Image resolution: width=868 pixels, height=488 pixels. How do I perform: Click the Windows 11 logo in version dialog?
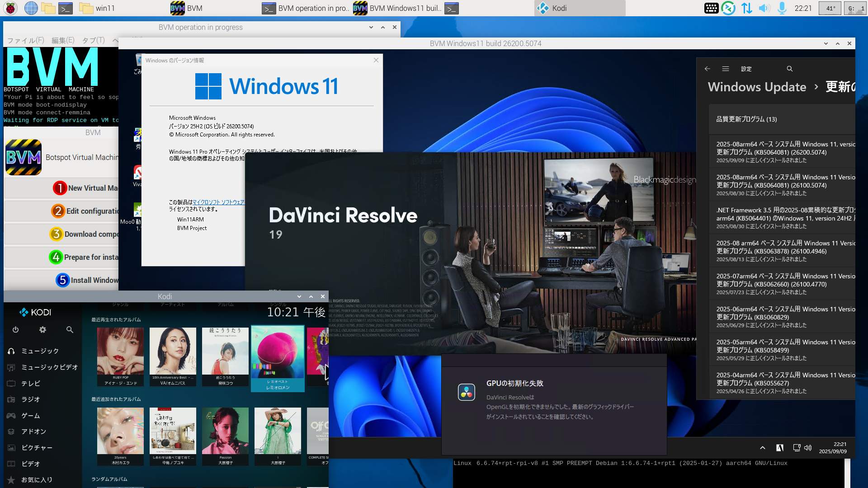click(x=267, y=86)
